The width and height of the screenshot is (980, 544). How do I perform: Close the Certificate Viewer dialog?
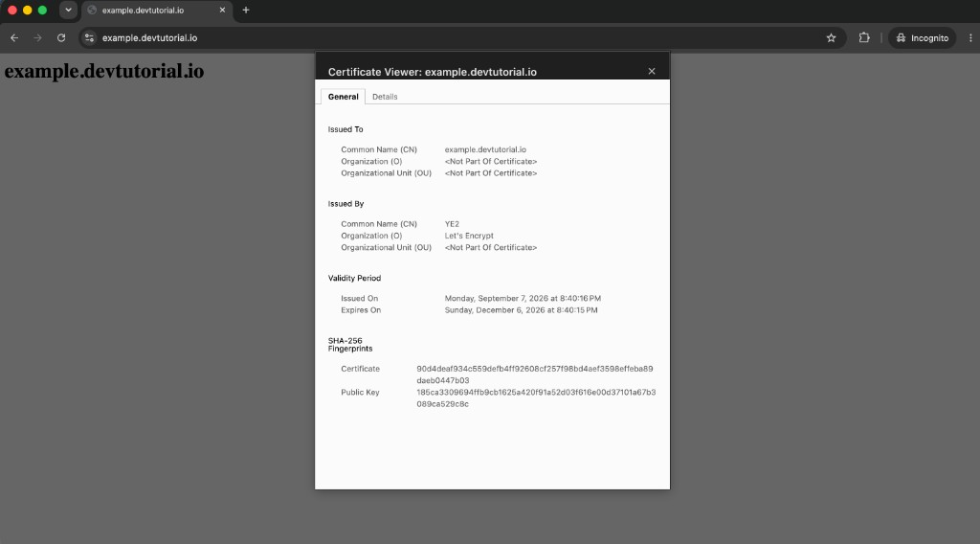coord(651,71)
